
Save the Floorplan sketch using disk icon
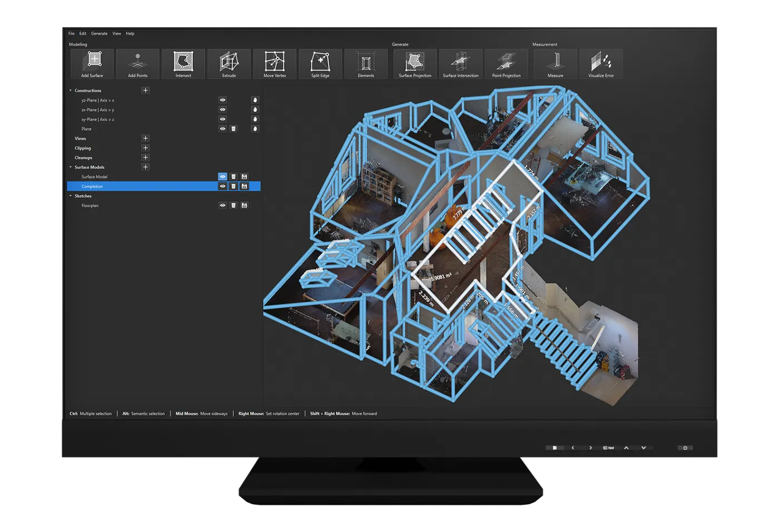244,206
